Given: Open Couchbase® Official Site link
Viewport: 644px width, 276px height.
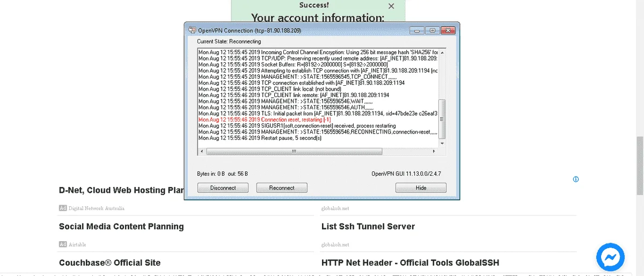Looking at the screenshot, I should 109,263.
